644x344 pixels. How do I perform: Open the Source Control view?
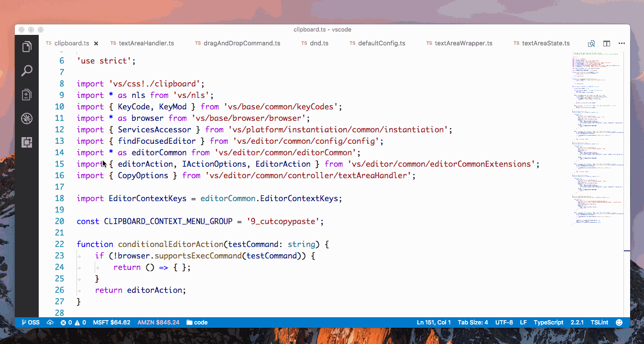(27, 95)
